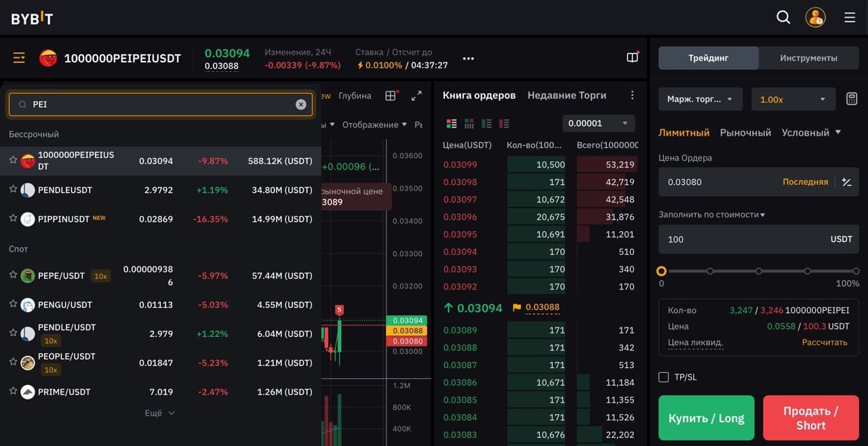868x446 pixels.
Task: Favorite PEOPLE/USDT with its star
Action: pyautogui.click(x=13, y=361)
